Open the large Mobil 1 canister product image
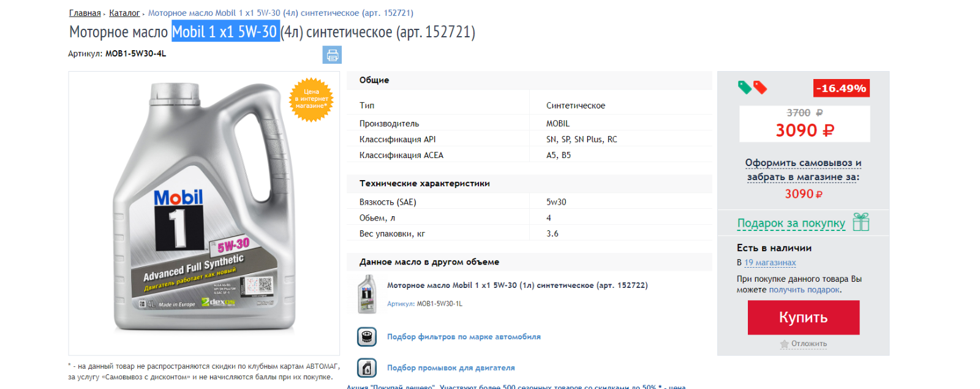This screenshot has height=389, width=980. pos(204,208)
